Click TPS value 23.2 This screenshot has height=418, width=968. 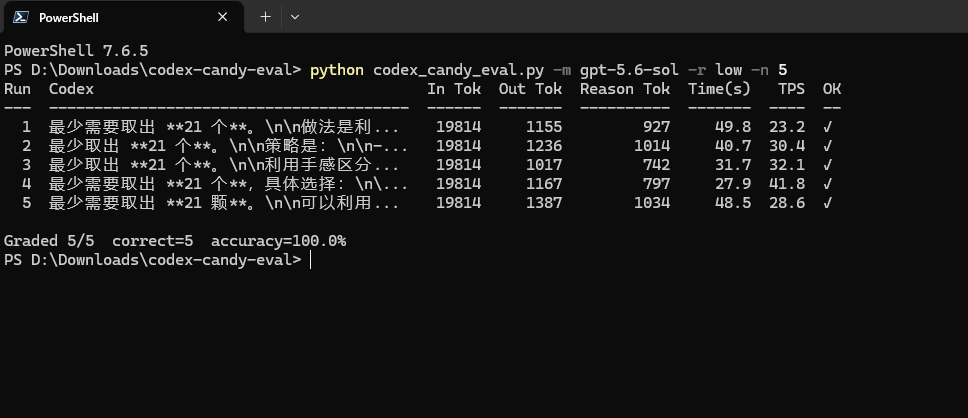(x=787, y=127)
